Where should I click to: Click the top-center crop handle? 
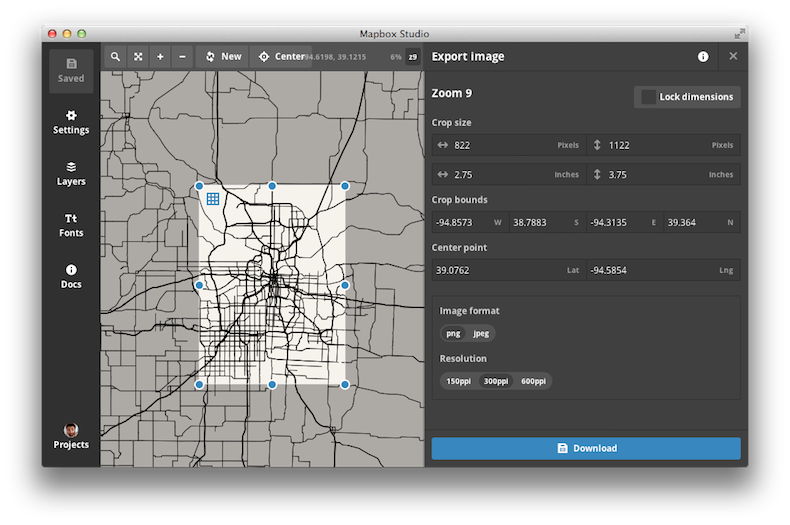(272, 186)
